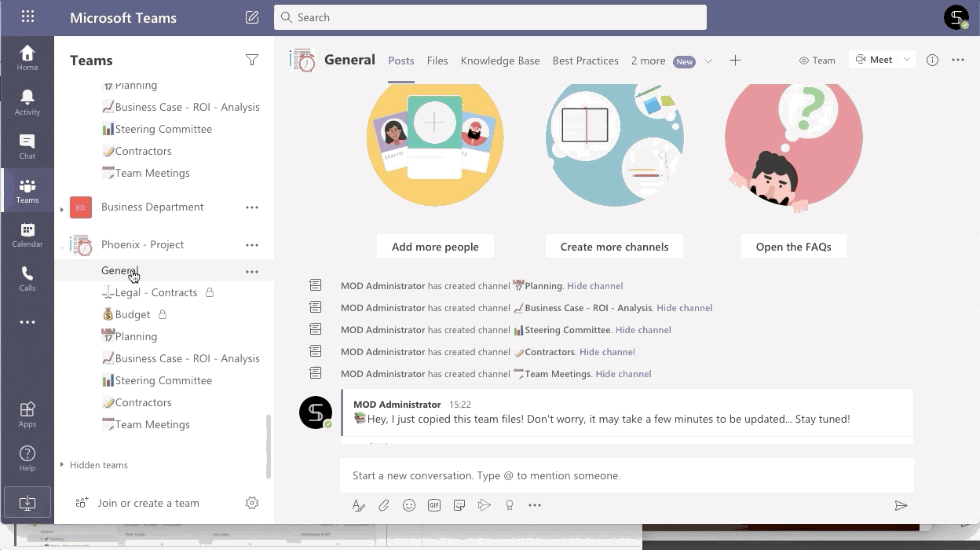Hide channel link for Contractors
The image size is (980, 550).
607,352
